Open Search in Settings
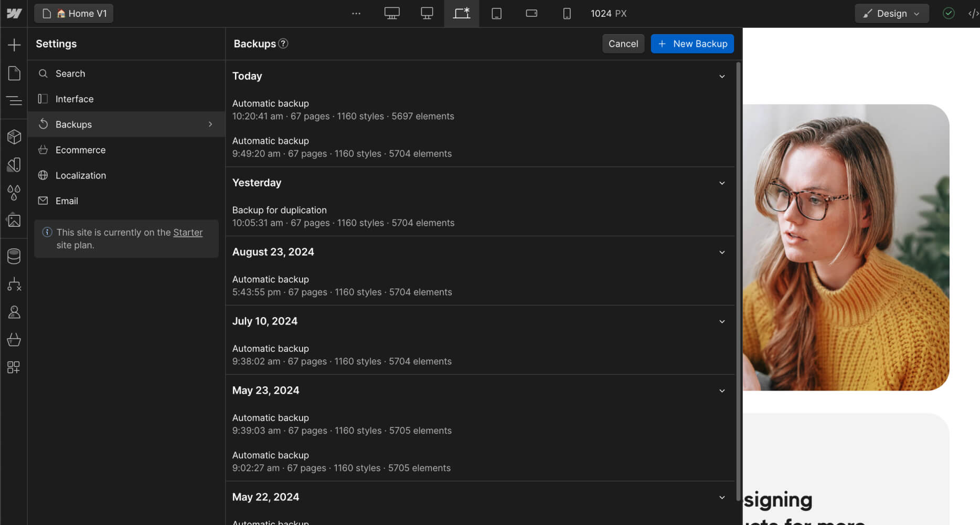This screenshot has height=525, width=980. [x=126, y=73]
